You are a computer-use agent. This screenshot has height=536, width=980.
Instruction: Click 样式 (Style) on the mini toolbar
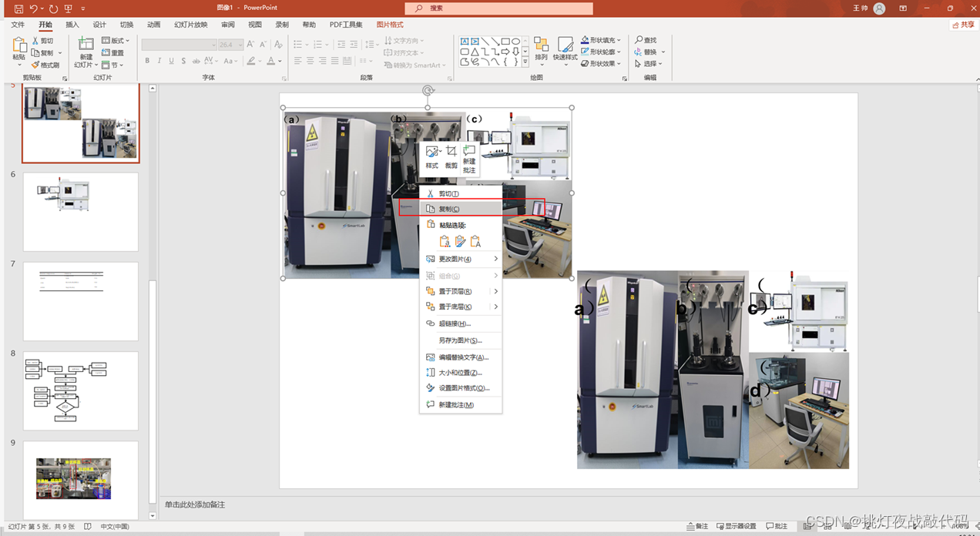(x=432, y=156)
